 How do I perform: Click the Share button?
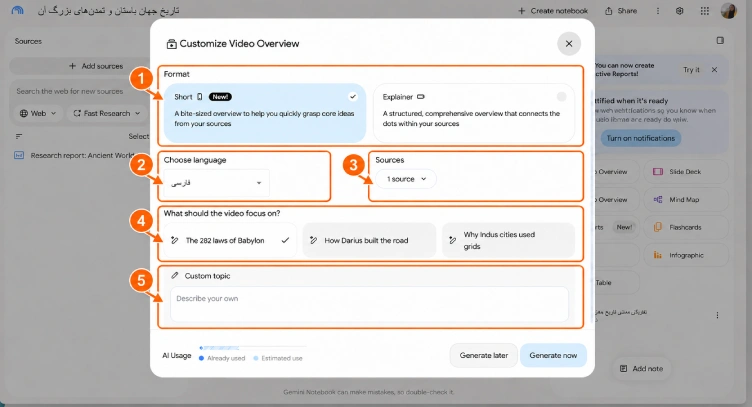pyautogui.click(x=621, y=11)
